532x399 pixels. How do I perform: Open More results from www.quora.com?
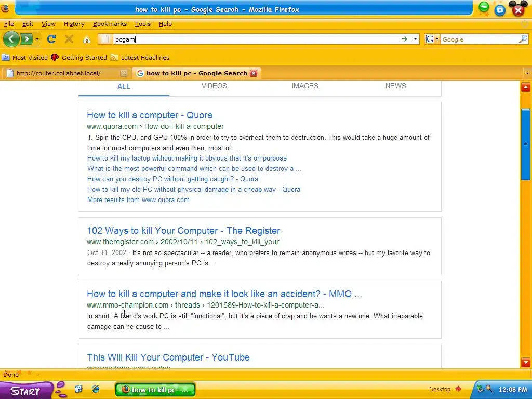click(138, 200)
